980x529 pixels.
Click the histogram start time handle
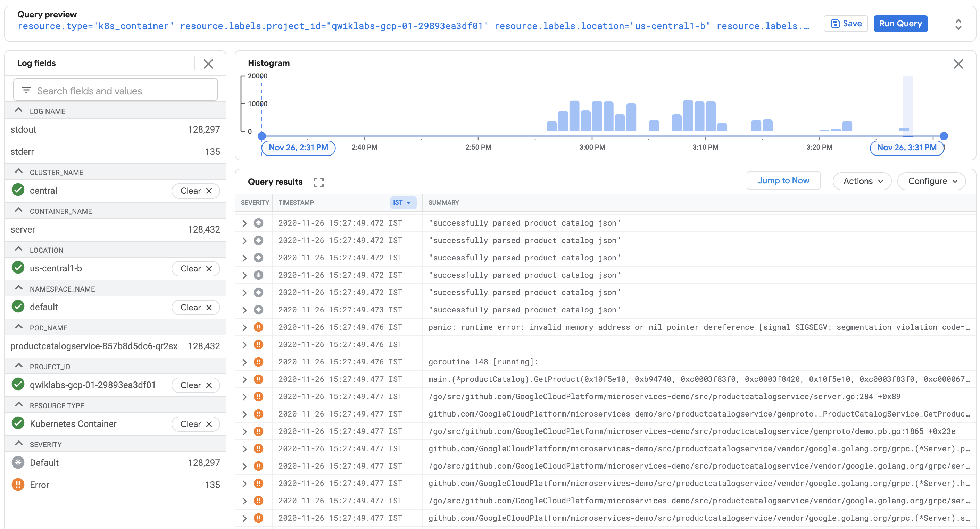tap(262, 136)
